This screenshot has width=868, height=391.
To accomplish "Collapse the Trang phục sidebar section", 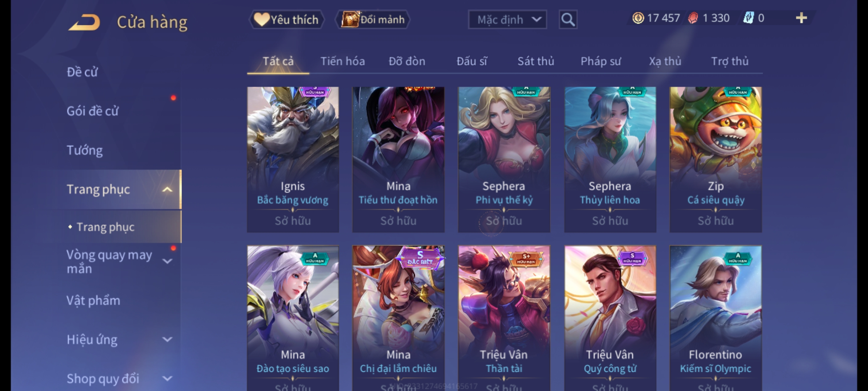I will pos(167,190).
